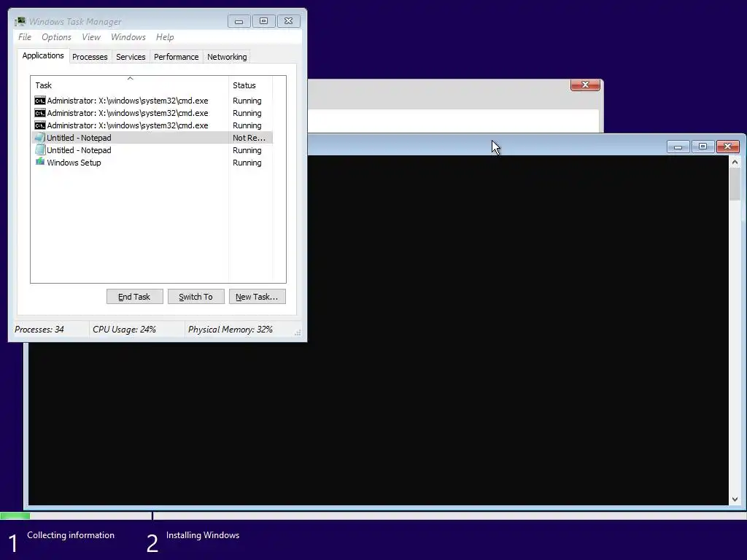Screen dimensions: 747x560
Task: Click icon of not-responding Notepad task
Action: (40, 138)
